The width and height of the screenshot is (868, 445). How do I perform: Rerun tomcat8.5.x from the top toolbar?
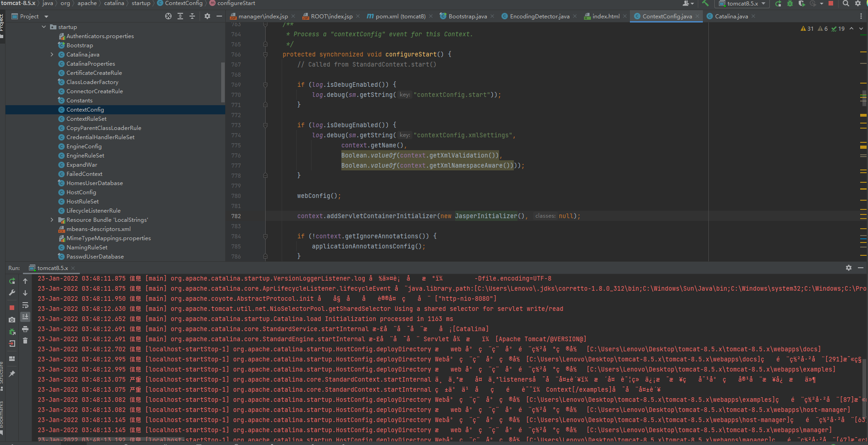(778, 3)
